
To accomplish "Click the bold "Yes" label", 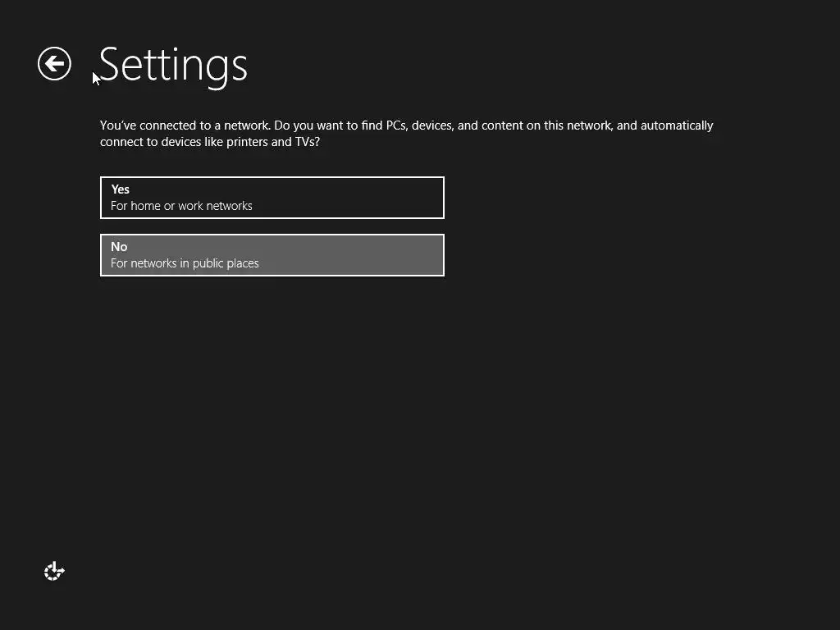I will pyautogui.click(x=121, y=189).
